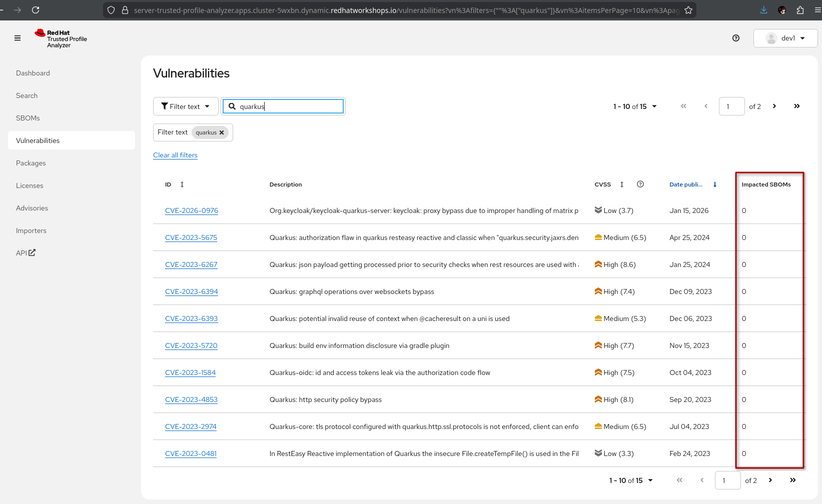Image resolution: width=822 pixels, height=504 pixels.
Task: Switch to the SBOMs section
Action: point(28,117)
